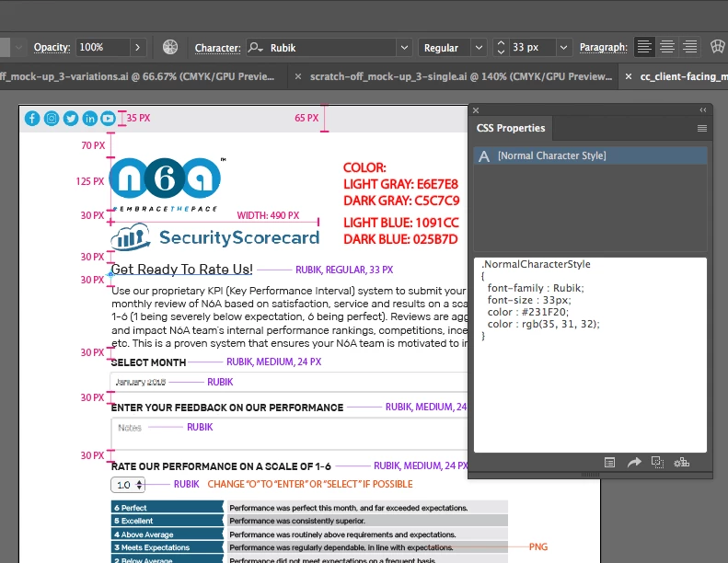Click the LinkedIn icon in mock-up
728x563 pixels.
pos(89,119)
